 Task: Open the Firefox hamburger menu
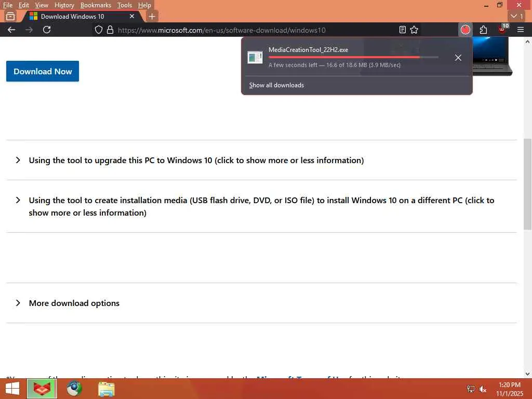point(521,30)
